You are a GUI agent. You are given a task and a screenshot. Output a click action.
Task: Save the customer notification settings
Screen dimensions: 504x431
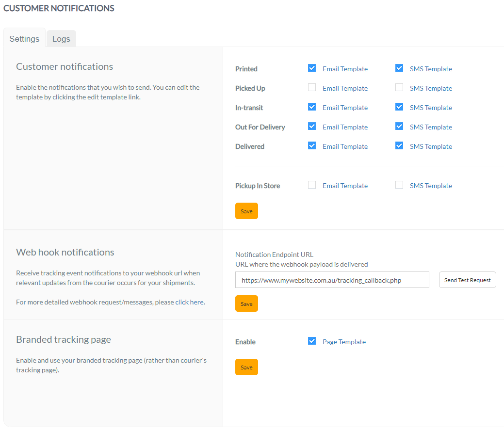(246, 211)
